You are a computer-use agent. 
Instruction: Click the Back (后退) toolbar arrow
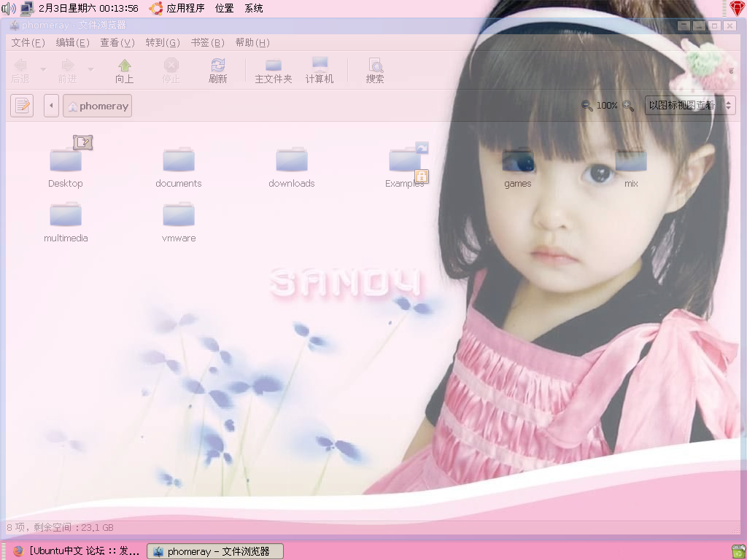point(20,71)
